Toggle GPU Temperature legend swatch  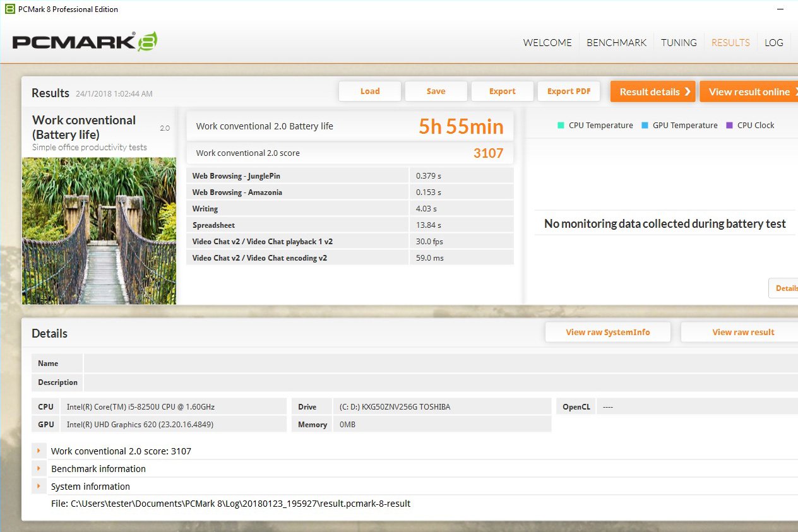pos(645,125)
